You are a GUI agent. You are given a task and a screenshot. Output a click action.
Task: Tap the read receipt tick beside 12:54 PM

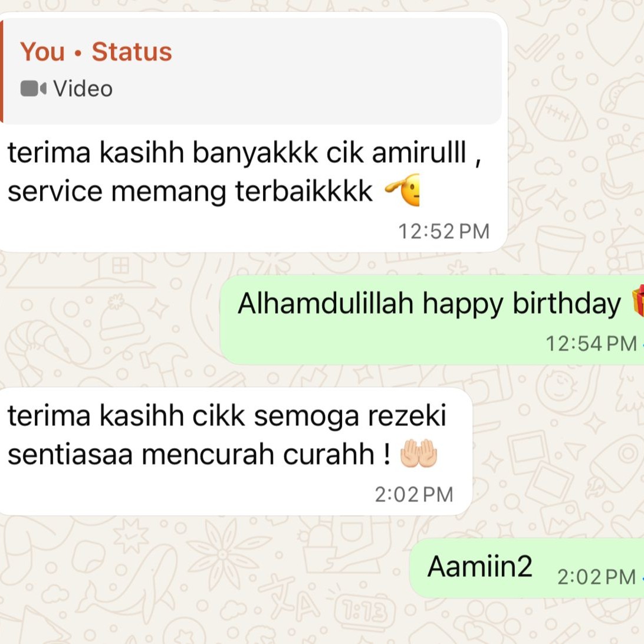click(642, 344)
